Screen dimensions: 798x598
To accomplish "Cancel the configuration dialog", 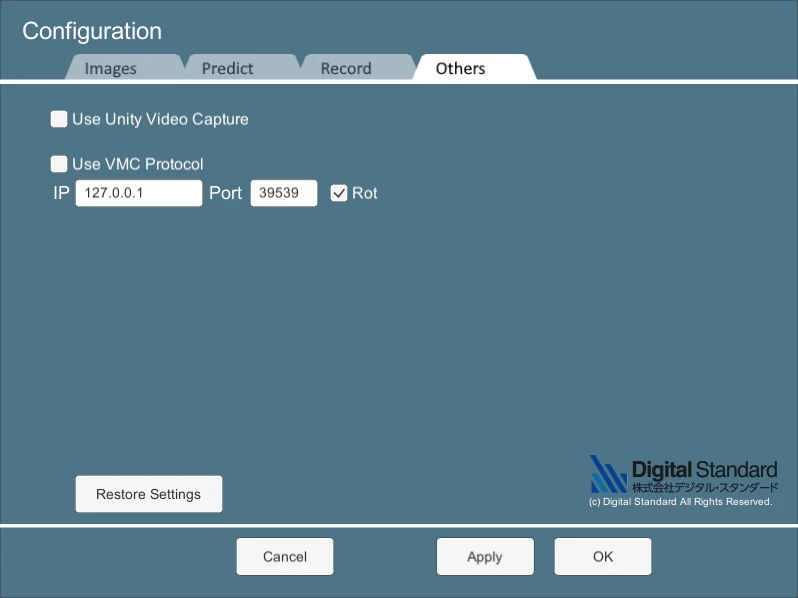I will 285,557.
